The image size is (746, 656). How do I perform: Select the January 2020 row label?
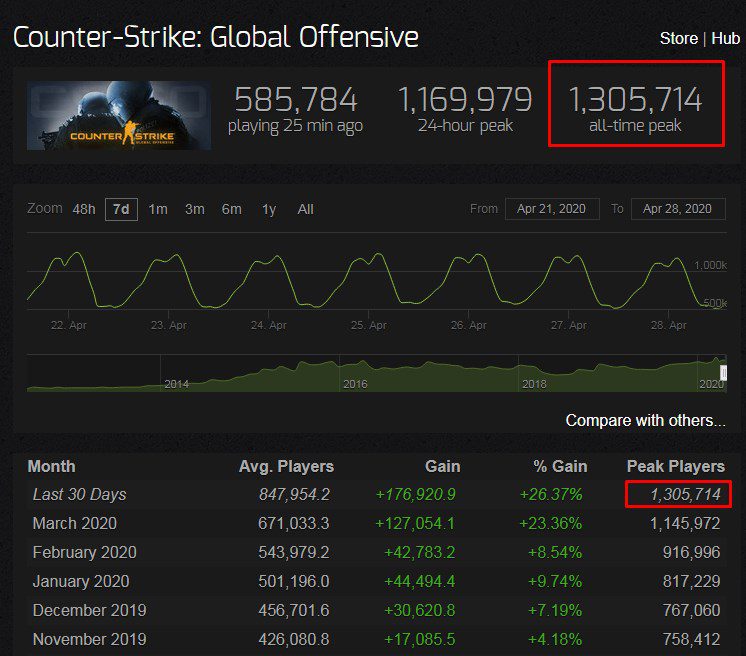tap(81, 581)
